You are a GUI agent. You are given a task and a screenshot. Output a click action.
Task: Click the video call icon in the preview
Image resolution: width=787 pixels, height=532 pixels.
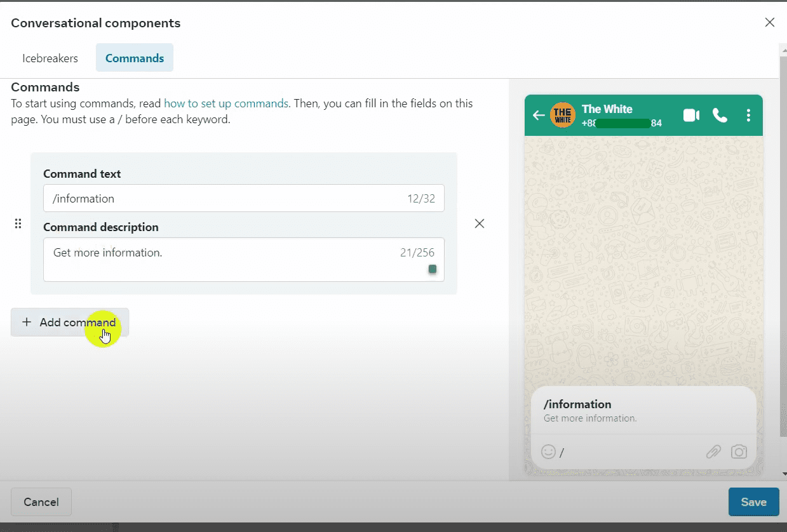691,116
